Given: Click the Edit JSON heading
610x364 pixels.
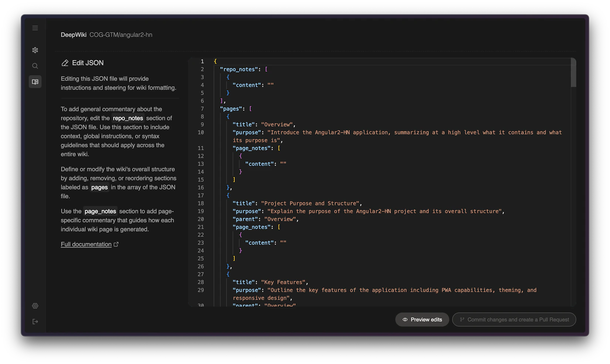Looking at the screenshot, I should point(88,63).
